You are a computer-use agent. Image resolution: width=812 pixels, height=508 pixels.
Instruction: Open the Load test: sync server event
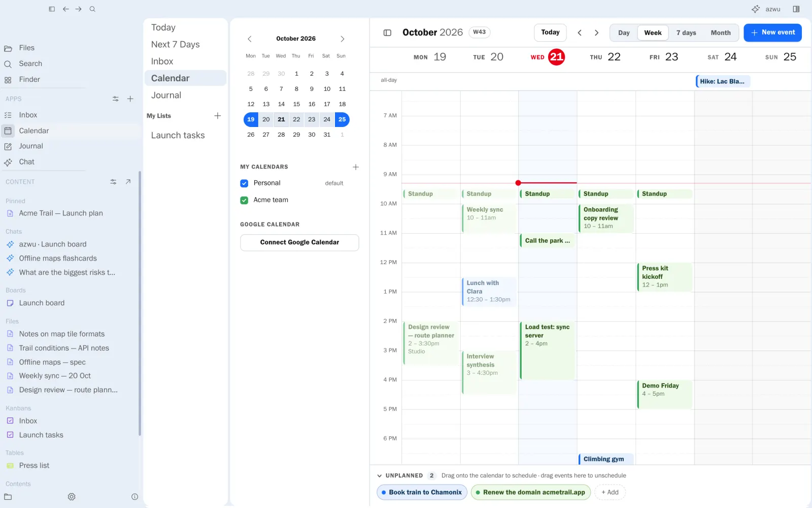click(x=548, y=351)
